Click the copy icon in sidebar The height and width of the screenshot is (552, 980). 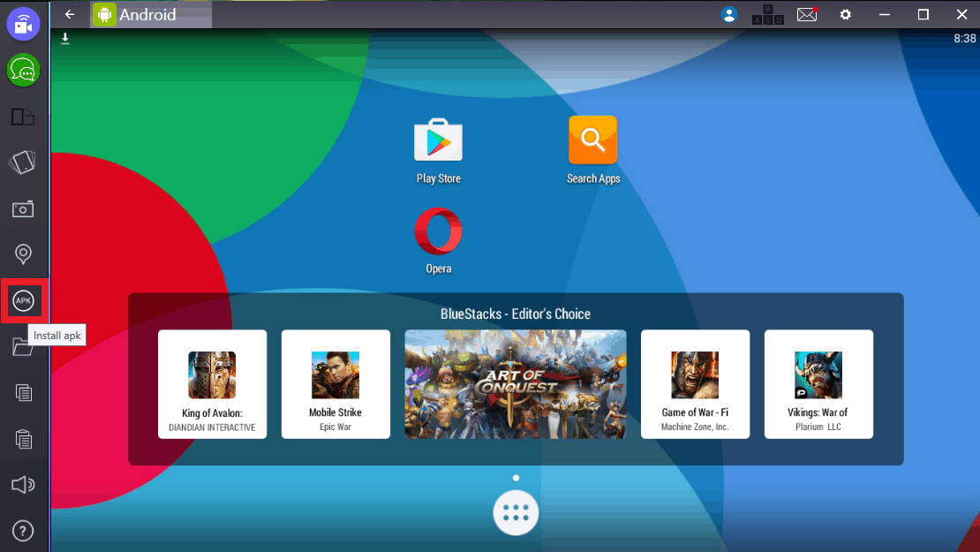24,393
